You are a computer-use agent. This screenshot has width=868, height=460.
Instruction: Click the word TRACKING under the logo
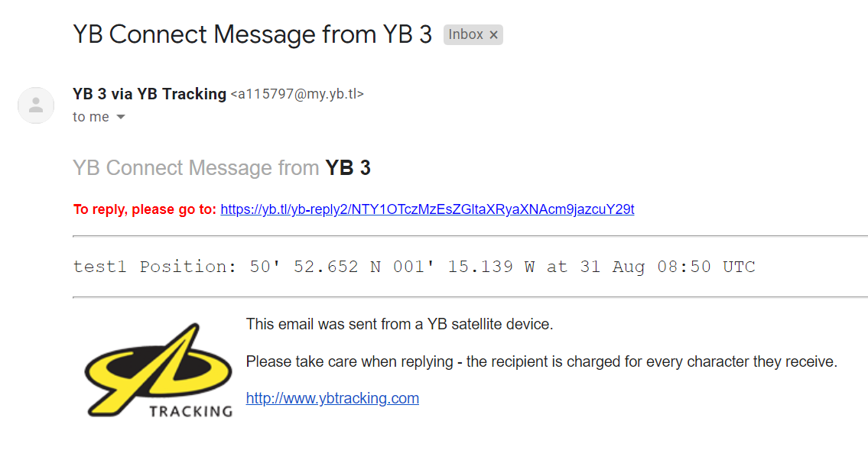pyautogui.click(x=191, y=411)
